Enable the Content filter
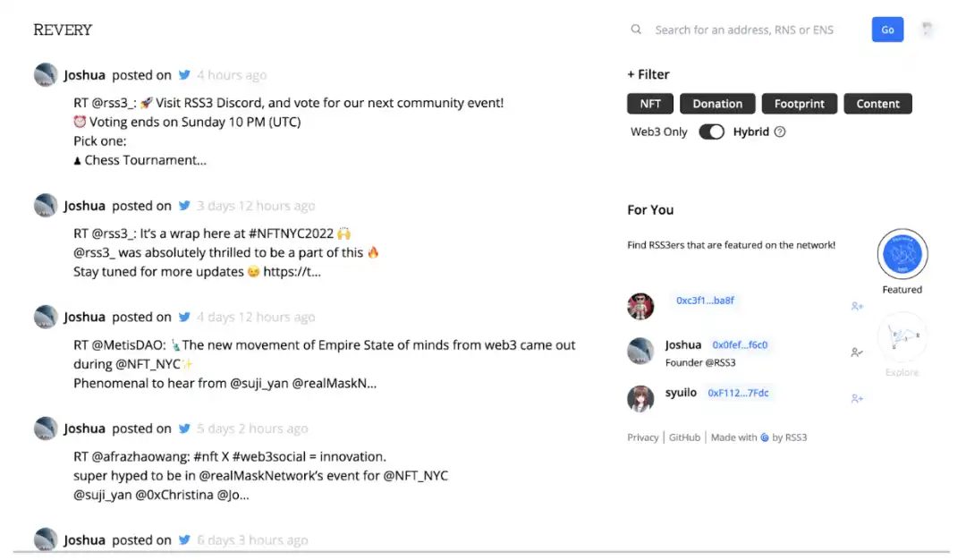The height and width of the screenshot is (560, 966). (x=877, y=104)
